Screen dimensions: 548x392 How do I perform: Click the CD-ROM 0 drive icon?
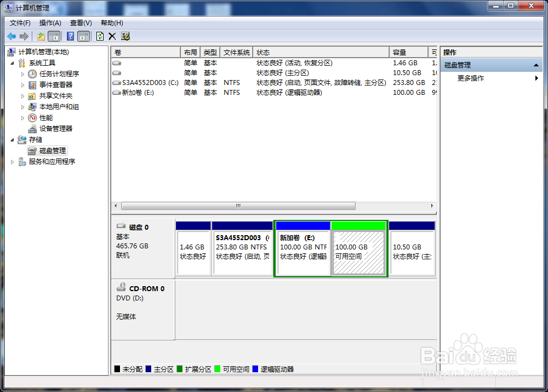[121, 287]
